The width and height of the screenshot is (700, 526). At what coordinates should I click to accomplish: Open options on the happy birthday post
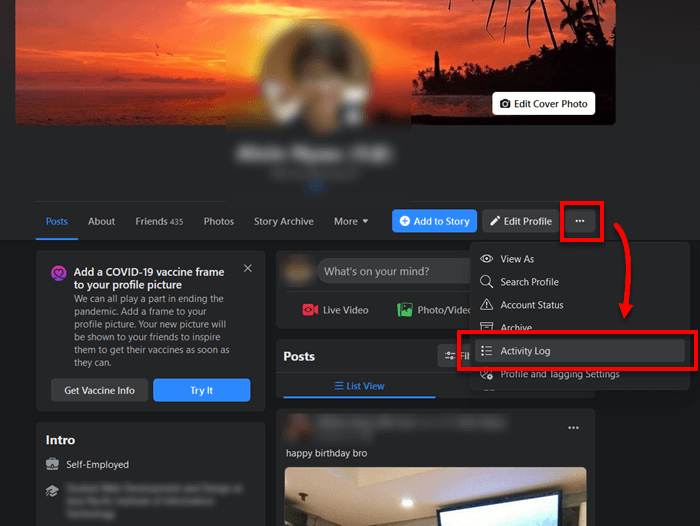click(x=573, y=428)
